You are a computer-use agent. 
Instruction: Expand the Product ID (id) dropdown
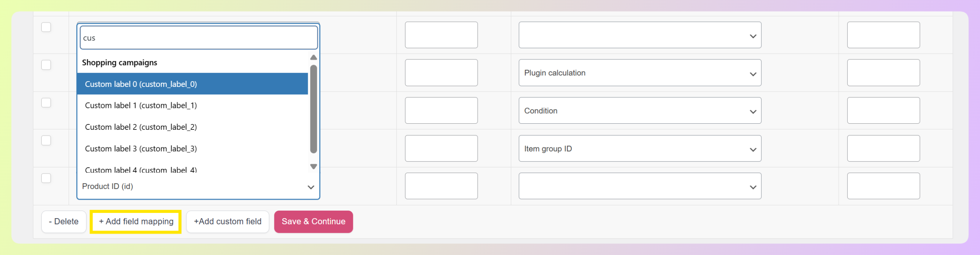(198, 186)
